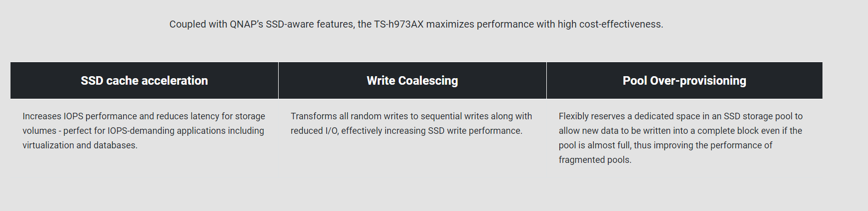Click 'pool is almost full' text
Screen dimensions: 868x211
tap(594, 145)
